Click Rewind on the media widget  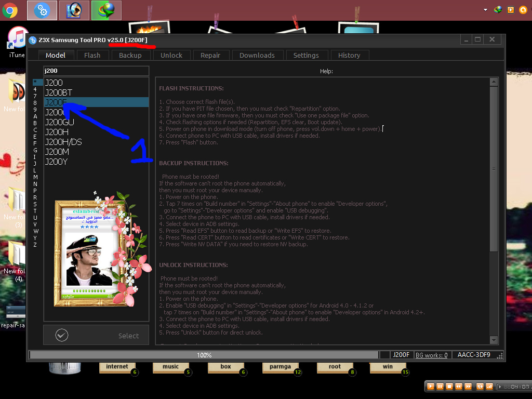tap(459, 387)
